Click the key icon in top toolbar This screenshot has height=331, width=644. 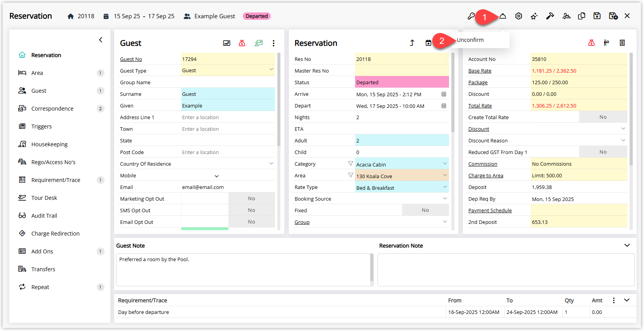[471, 16]
